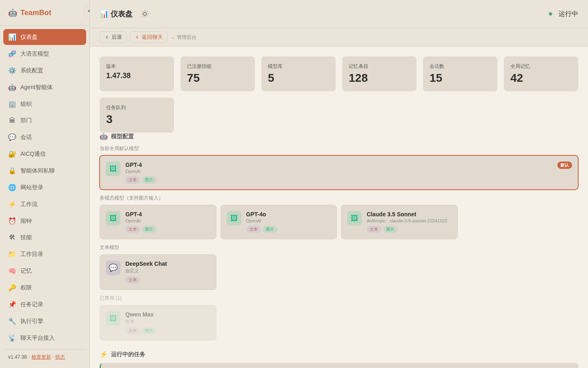
Task: Go to 系统配置 settings page
Action: [45, 70]
